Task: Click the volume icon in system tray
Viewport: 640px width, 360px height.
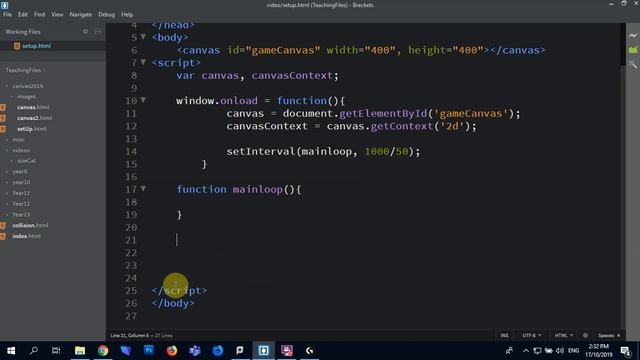Action: pos(560,351)
